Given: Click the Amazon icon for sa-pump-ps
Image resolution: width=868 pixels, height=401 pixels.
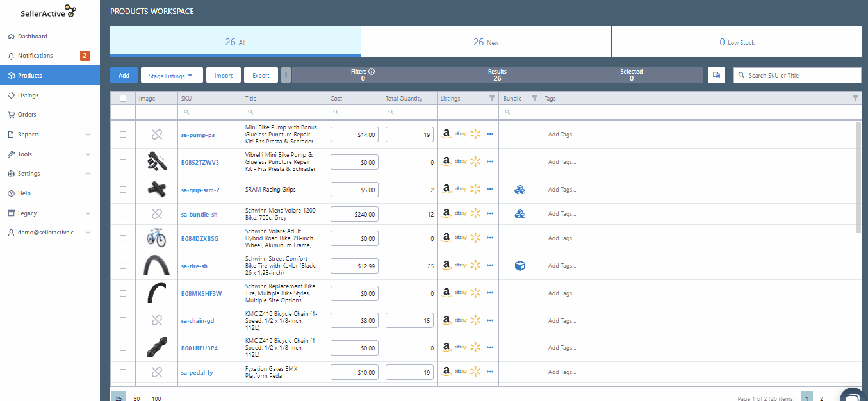Looking at the screenshot, I should coord(446,135).
